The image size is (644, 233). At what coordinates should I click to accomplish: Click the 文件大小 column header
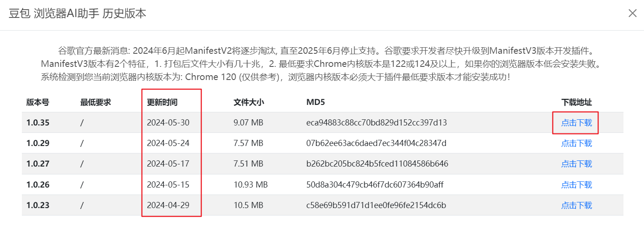click(x=249, y=102)
